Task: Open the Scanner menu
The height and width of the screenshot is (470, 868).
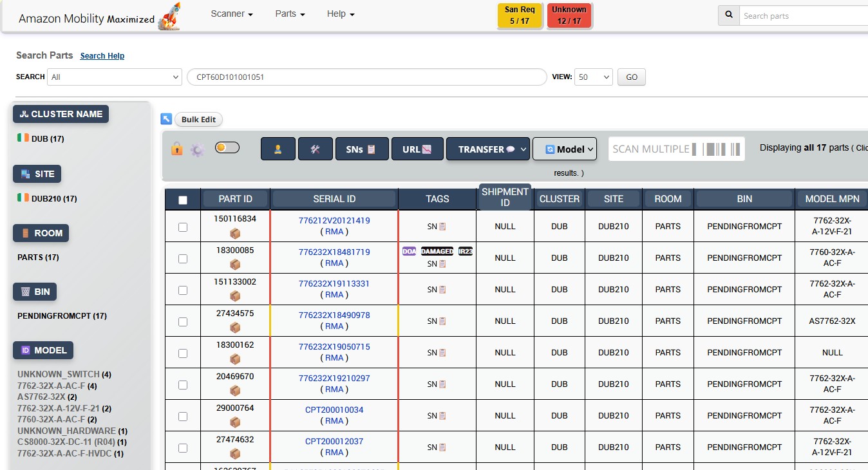Action: click(231, 14)
